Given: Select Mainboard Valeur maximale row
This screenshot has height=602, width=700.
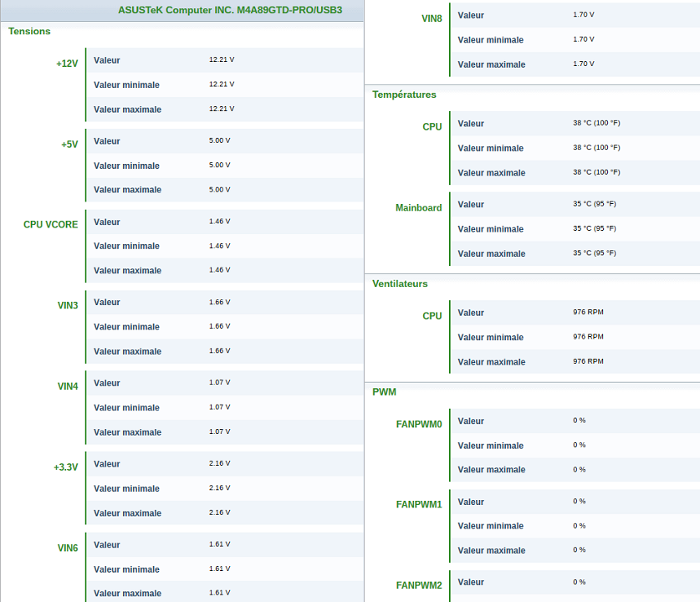Looking at the screenshot, I should [575, 253].
